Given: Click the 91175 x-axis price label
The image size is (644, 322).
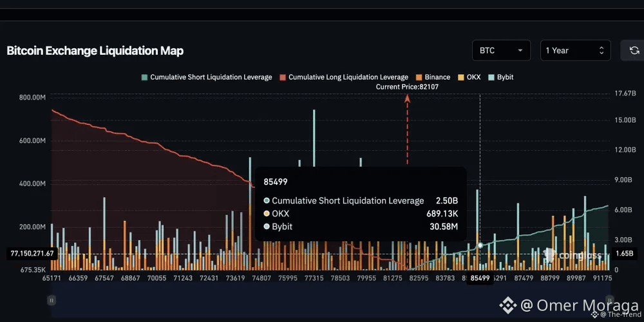Looking at the screenshot, I should tap(603, 278).
